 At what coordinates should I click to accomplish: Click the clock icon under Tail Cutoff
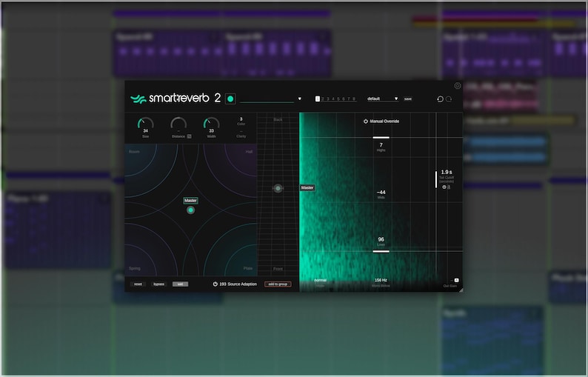click(x=444, y=187)
